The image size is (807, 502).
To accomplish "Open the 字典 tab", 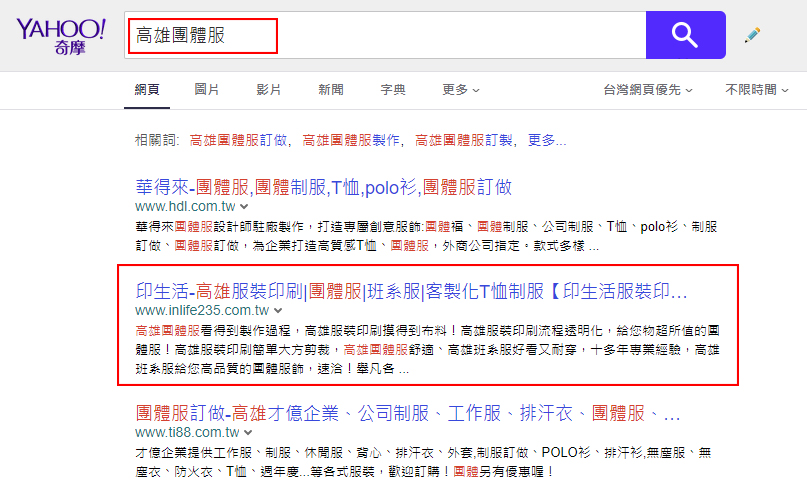I will [393, 90].
